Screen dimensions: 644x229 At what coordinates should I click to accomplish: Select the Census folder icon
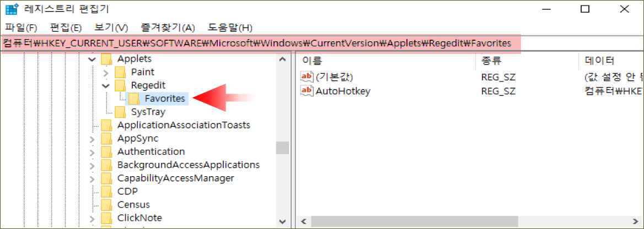(106, 204)
